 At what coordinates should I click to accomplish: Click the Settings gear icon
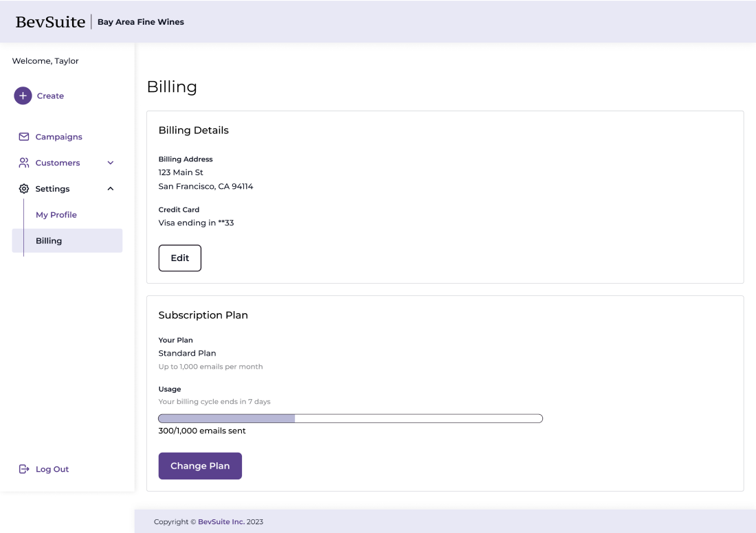[x=23, y=189]
